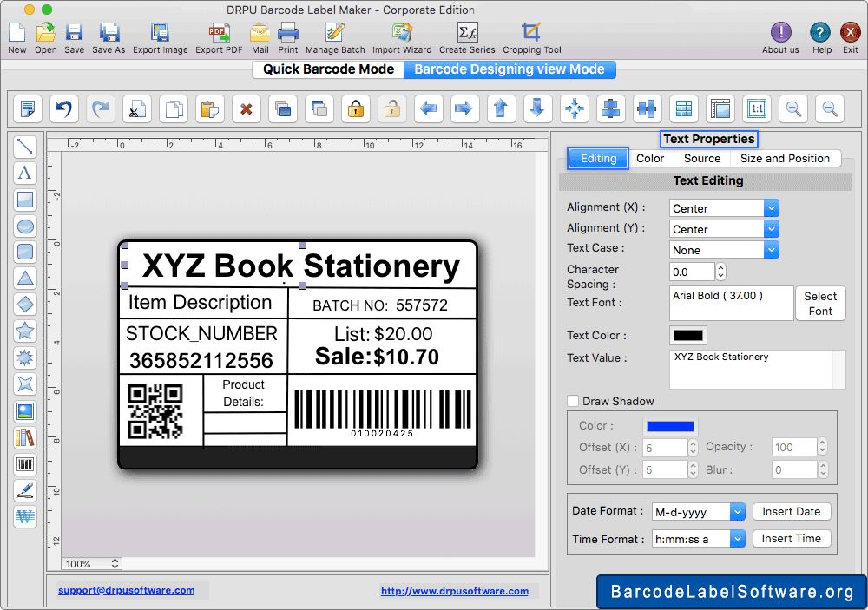
Task: Select the Text tool (A)
Action: click(25, 173)
